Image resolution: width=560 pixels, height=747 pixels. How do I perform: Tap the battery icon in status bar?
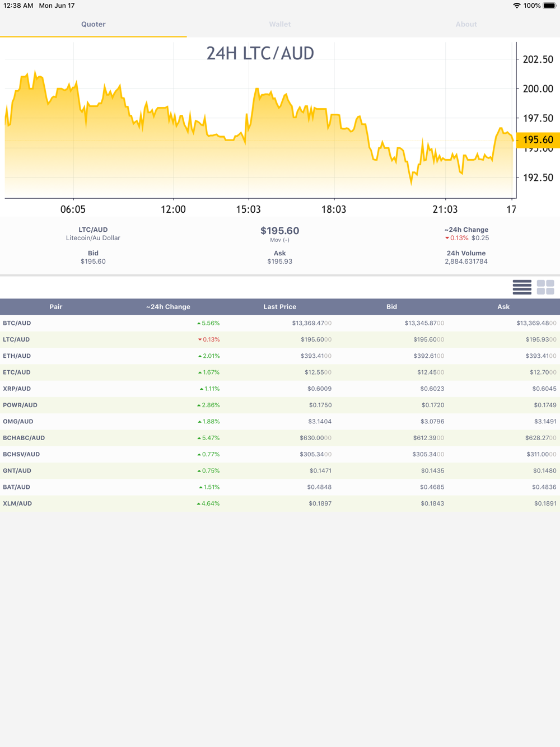coord(549,6)
